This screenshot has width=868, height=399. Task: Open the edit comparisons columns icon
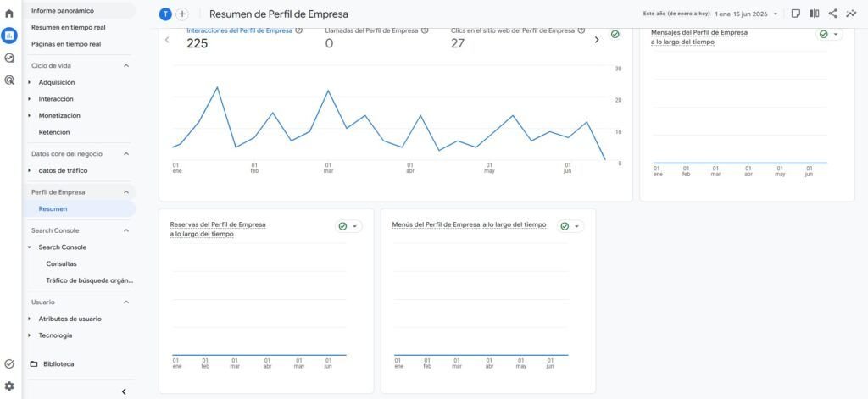(x=815, y=14)
